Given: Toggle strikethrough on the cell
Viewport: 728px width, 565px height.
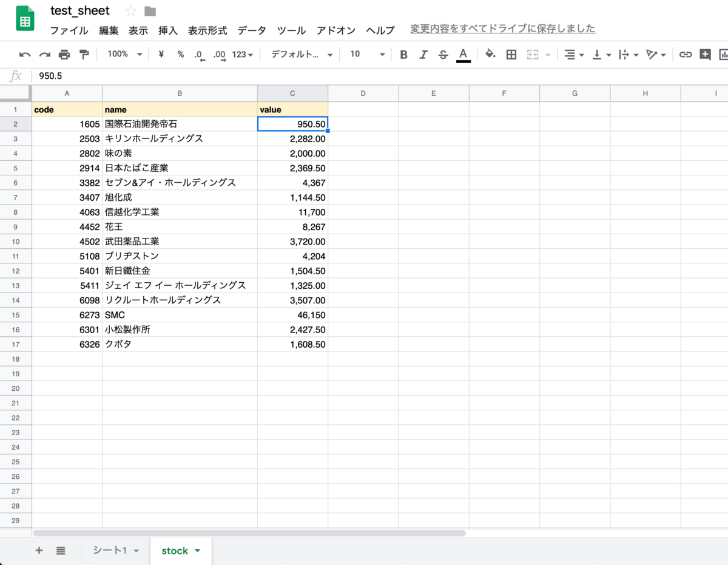Looking at the screenshot, I should click(x=443, y=54).
